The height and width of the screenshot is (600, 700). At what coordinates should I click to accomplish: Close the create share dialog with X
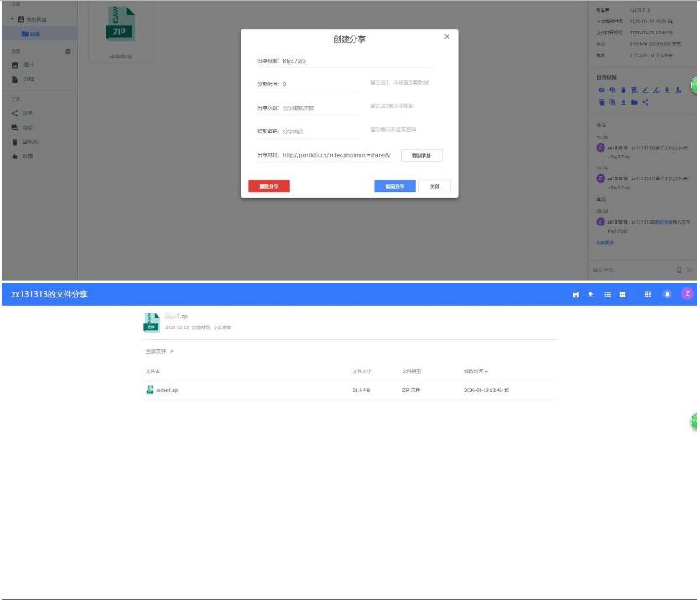446,37
